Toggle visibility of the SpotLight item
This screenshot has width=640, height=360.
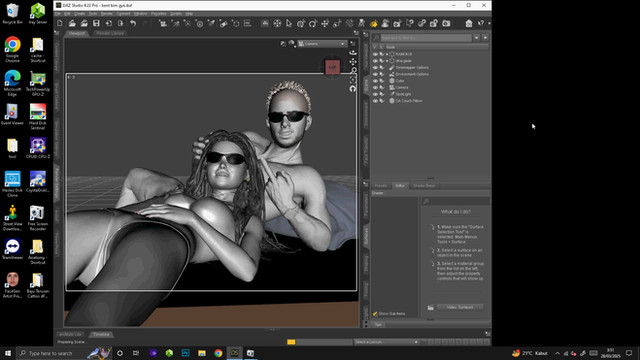[375, 94]
